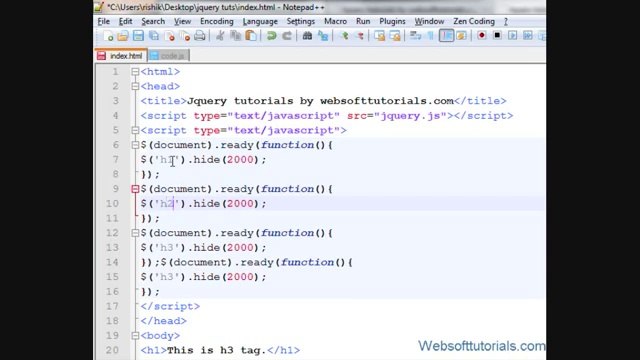The height and width of the screenshot is (360, 640).
Task: Open Find with the binoculars icon
Action: pyautogui.click(x=307, y=36)
